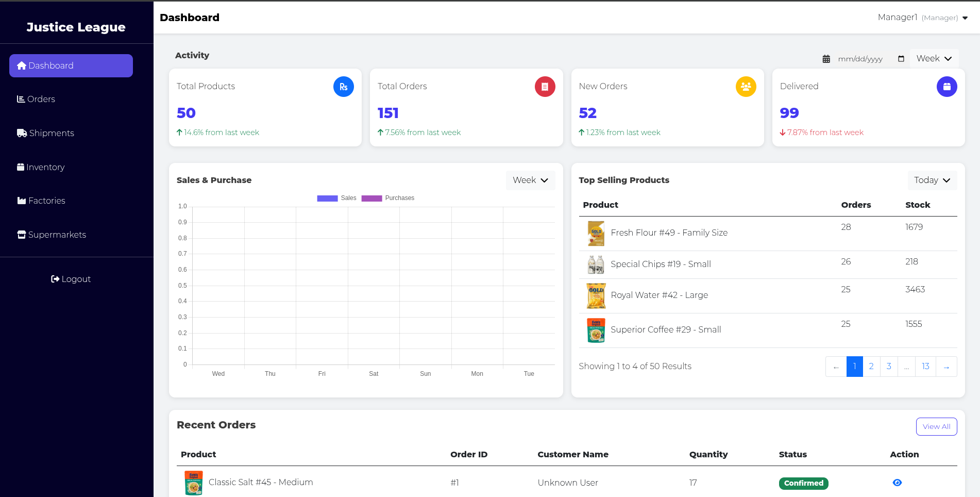Toggle the Sales legend color swatch

pyautogui.click(x=327, y=198)
